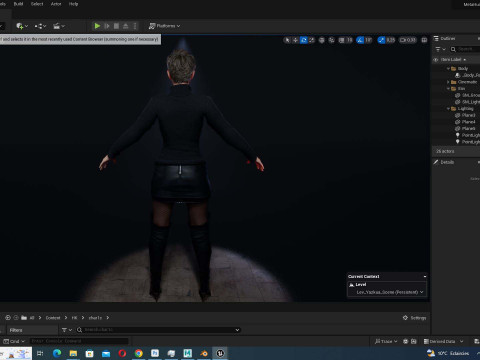
Task: Open the play options three-dot menu
Action: (x=135, y=26)
